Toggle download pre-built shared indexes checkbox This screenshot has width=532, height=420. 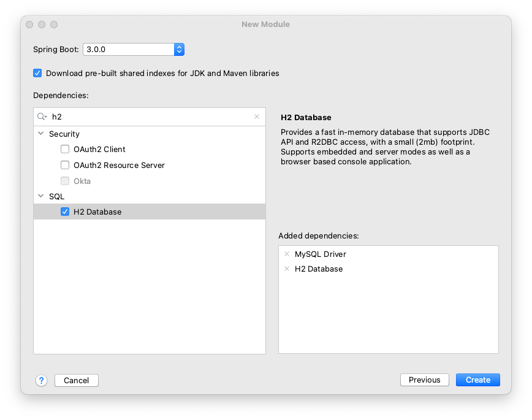tap(37, 73)
